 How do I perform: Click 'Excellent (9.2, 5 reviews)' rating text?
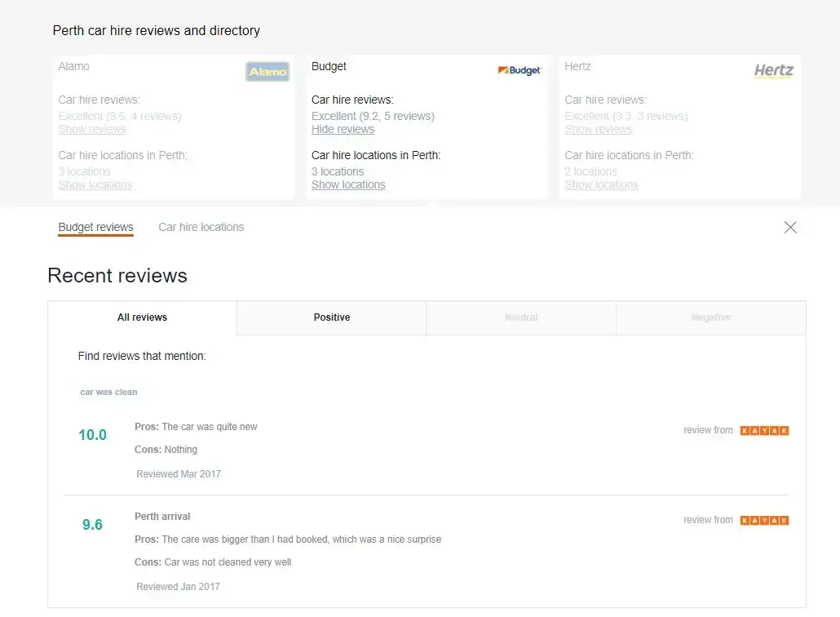coord(373,116)
